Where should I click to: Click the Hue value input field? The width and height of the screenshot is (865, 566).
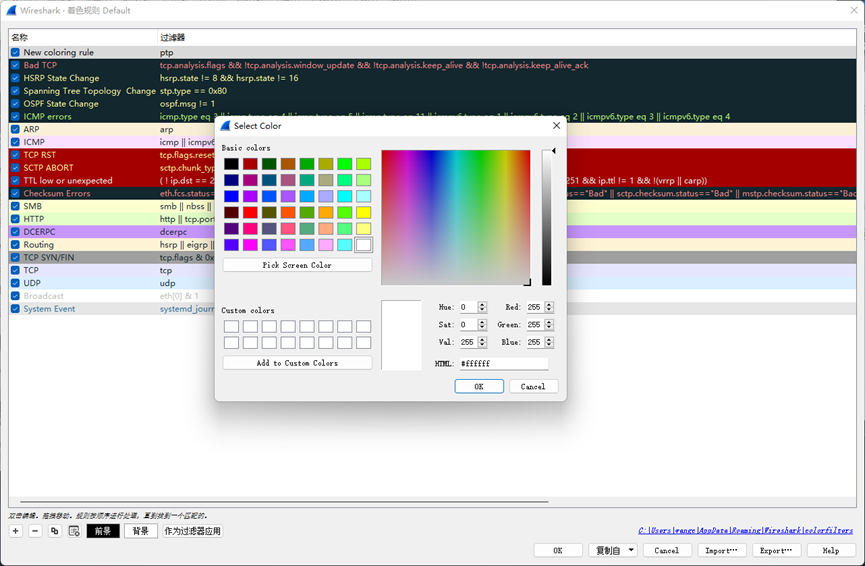(468, 307)
